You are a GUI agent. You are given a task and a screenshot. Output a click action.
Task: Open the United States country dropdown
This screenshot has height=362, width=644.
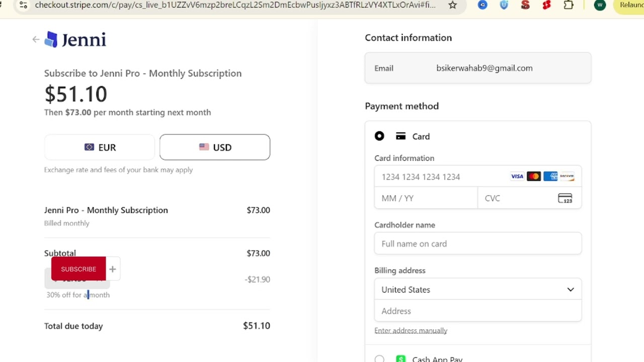tap(478, 290)
